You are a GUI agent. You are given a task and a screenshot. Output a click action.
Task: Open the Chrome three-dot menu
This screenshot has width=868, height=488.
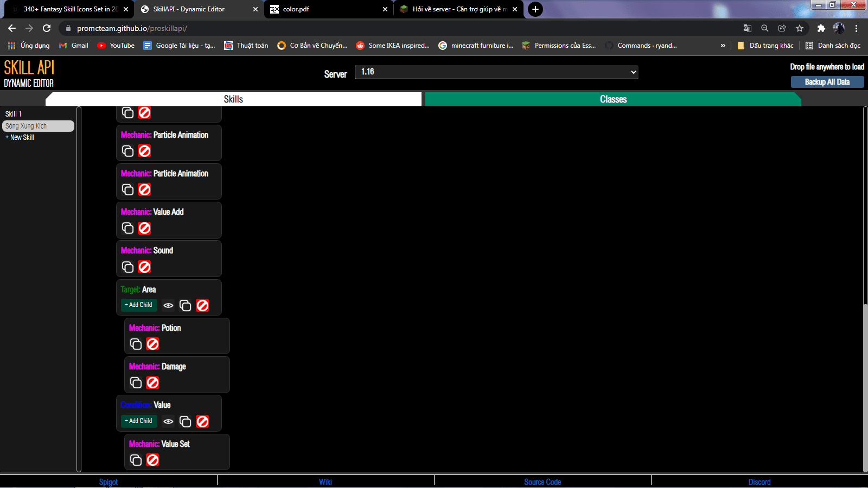pos(857,28)
